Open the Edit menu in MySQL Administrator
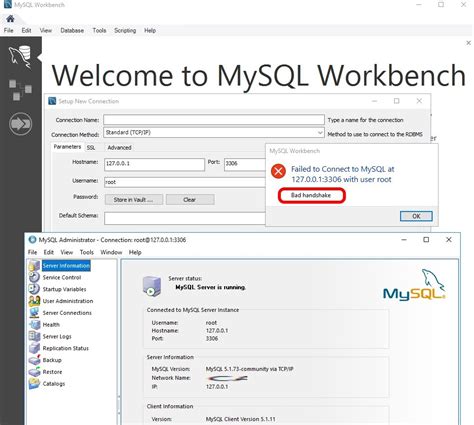This screenshot has height=425, width=474. pos(49,252)
